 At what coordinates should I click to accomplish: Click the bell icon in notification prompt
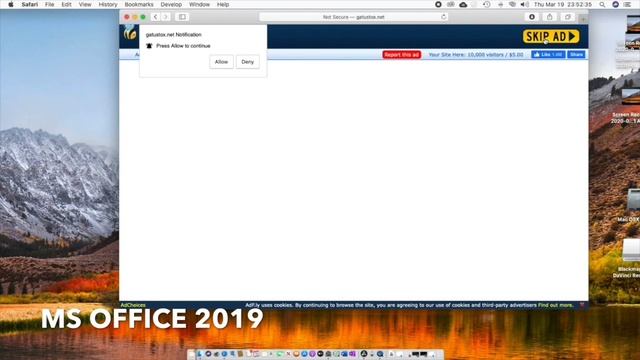(149, 46)
